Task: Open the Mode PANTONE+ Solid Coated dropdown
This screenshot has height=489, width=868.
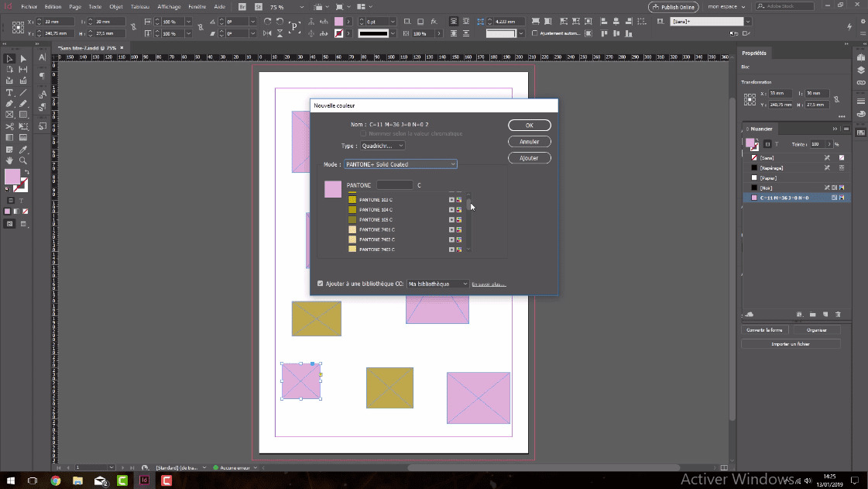Action: click(x=400, y=164)
